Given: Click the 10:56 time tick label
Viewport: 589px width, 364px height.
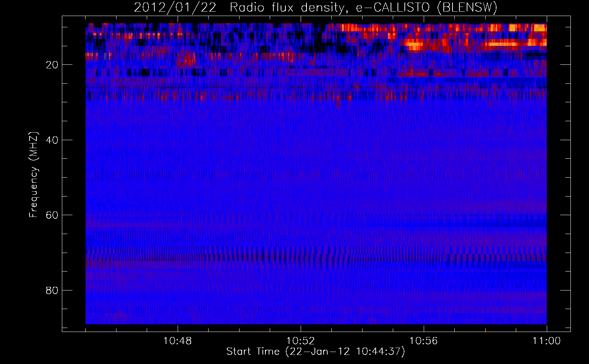Looking at the screenshot, I should 424,341.
